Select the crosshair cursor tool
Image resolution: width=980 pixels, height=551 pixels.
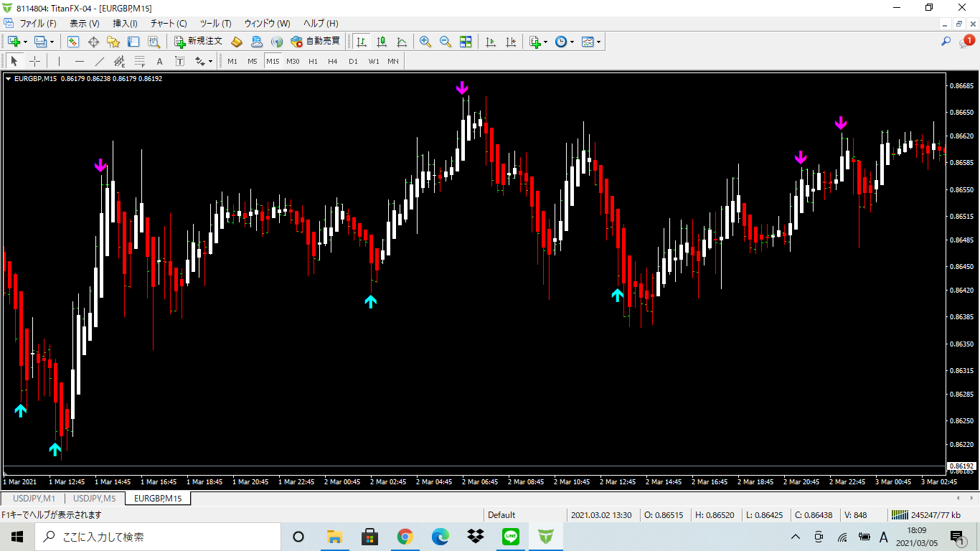(x=34, y=61)
